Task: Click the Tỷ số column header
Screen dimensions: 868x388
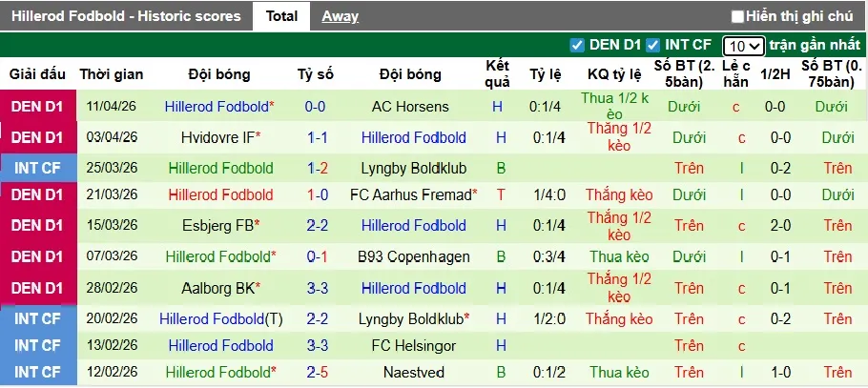Action: coord(316,74)
